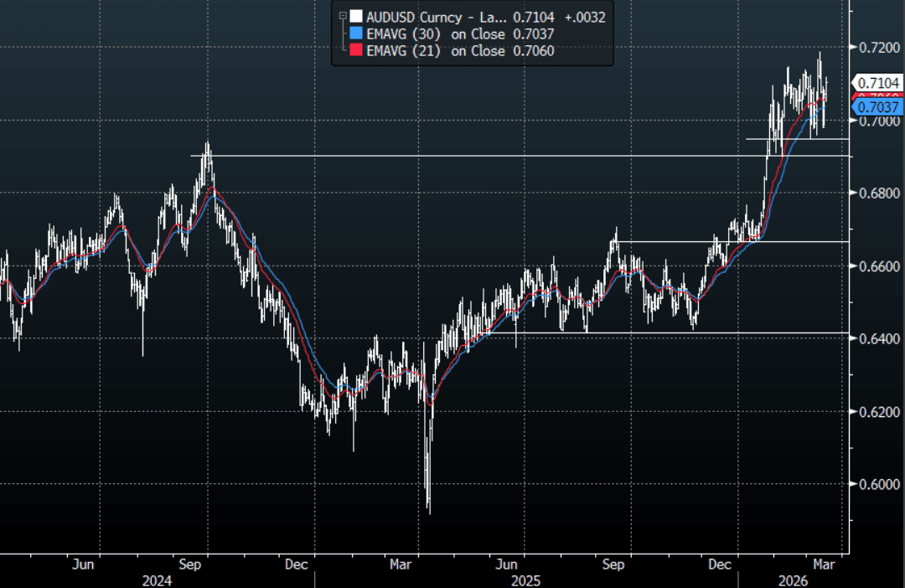Click the blue 0.7037 axis price tag
The height and width of the screenshot is (588, 905).
pyautogui.click(x=877, y=107)
